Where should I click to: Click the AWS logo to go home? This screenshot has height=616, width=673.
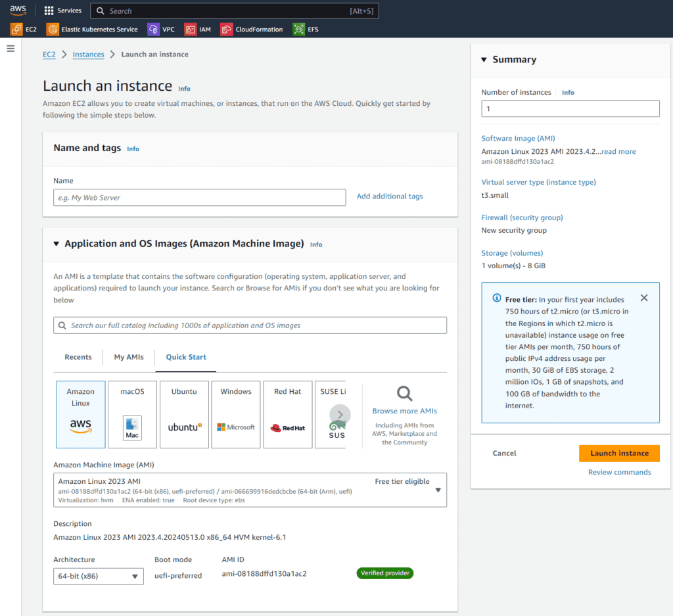coord(17,10)
